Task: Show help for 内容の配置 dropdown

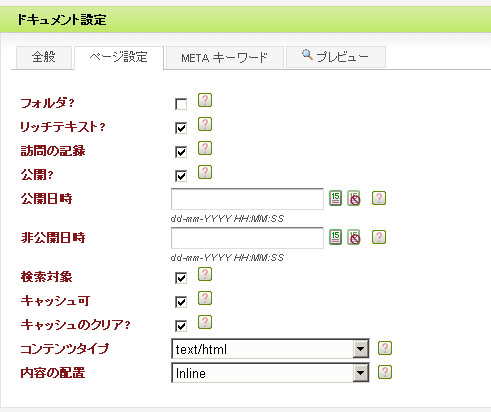Action: click(x=385, y=372)
